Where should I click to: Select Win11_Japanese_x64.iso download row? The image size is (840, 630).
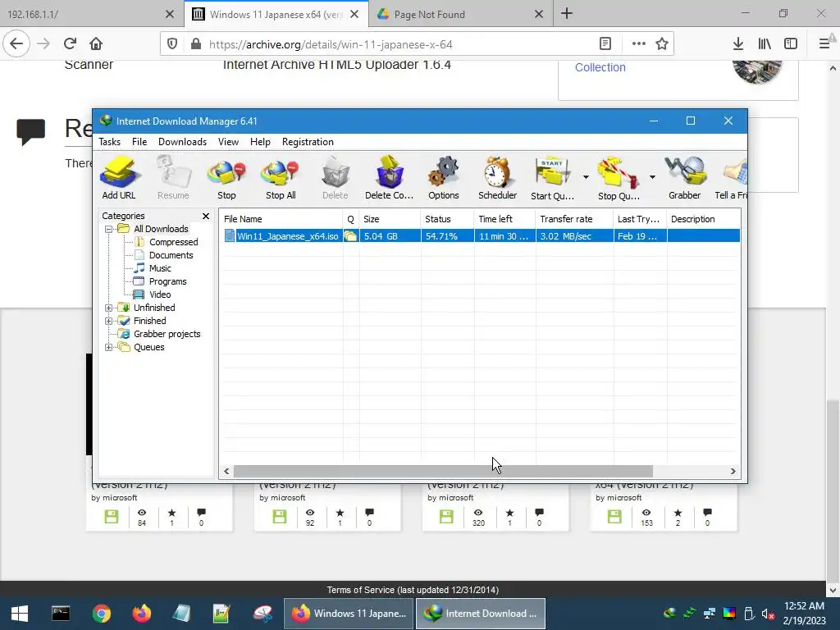coord(481,236)
